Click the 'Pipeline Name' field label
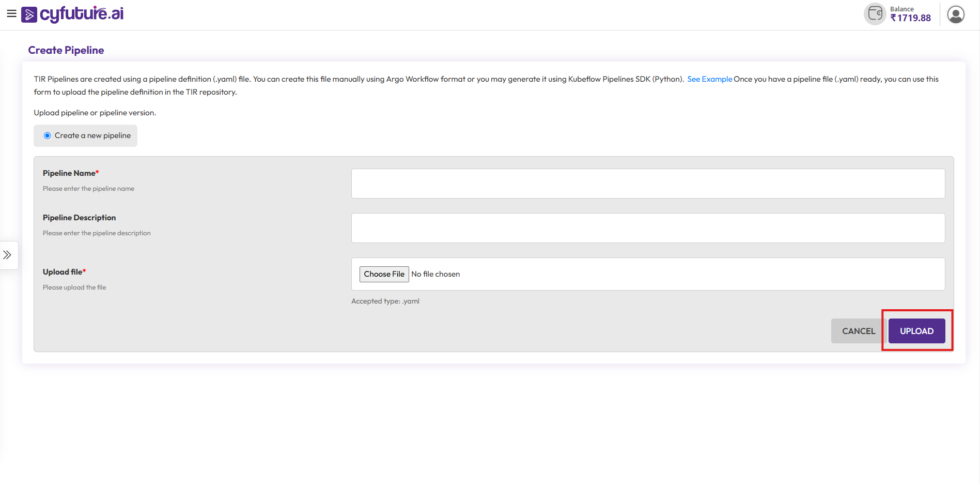 (69, 173)
